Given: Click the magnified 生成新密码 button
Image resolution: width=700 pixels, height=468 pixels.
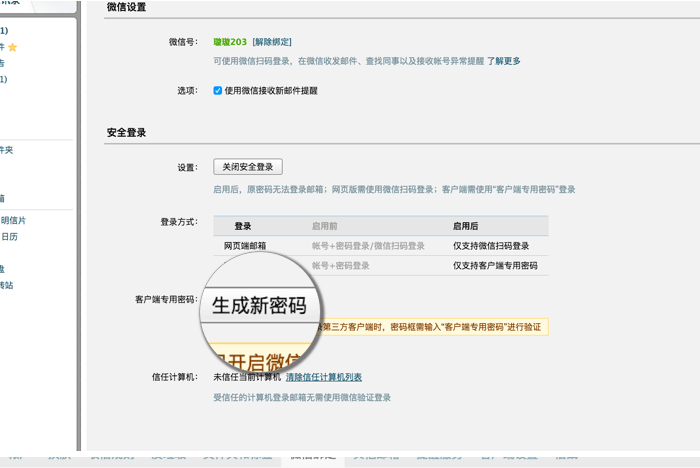Looking at the screenshot, I should tap(259, 306).
